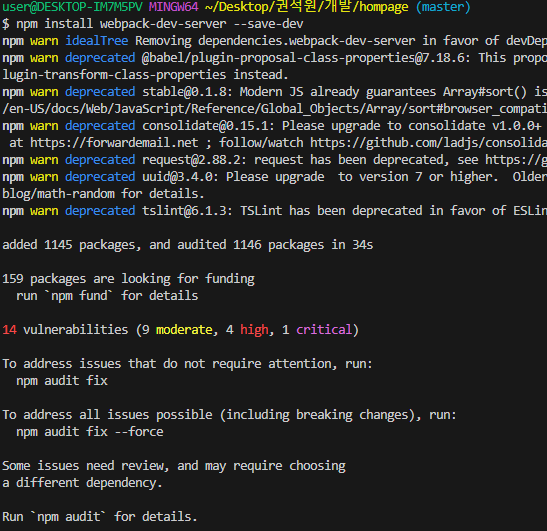Click the yellow 'moderate' severity word
Viewport: 547px width, 531px height.
[184, 330]
